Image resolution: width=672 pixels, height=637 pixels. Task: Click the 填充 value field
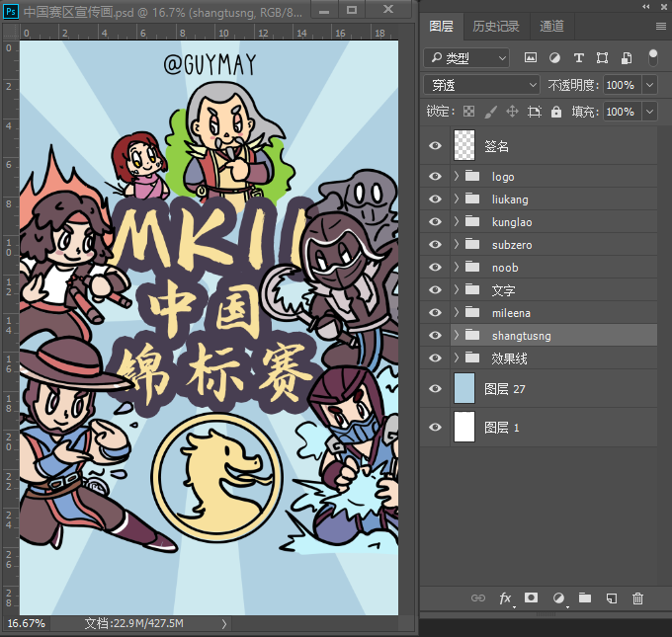623,112
